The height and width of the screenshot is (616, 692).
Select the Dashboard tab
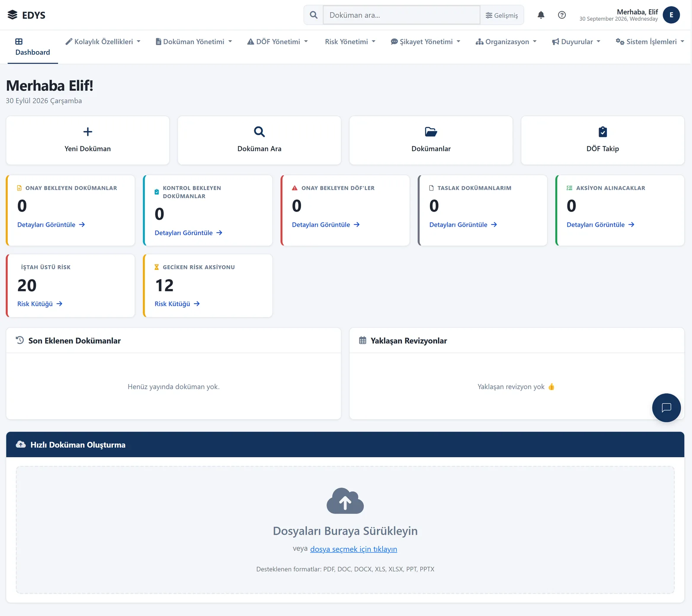tap(33, 47)
